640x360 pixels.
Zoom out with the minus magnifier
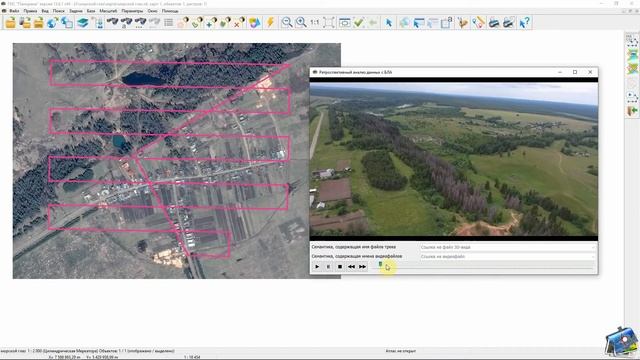[x=287, y=22]
